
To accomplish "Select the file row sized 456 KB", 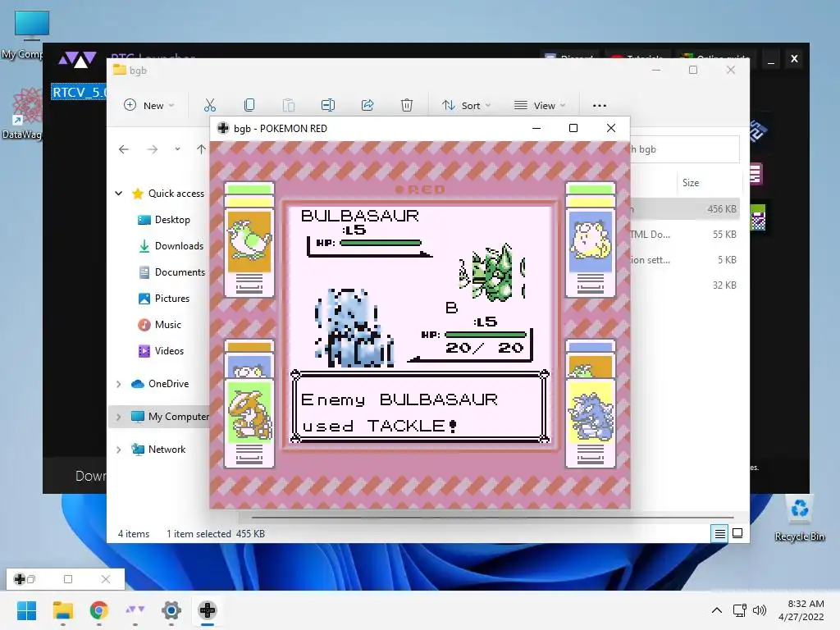I will click(x=685, y=209).
